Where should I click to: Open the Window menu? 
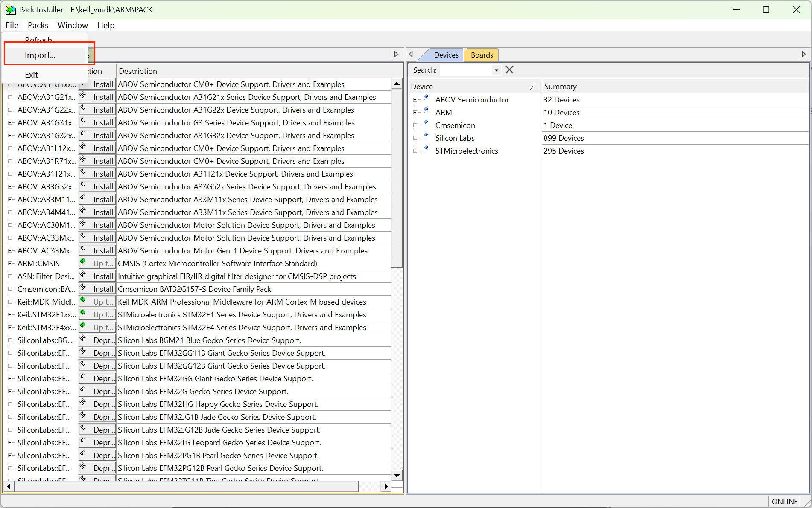pos(73,25)
